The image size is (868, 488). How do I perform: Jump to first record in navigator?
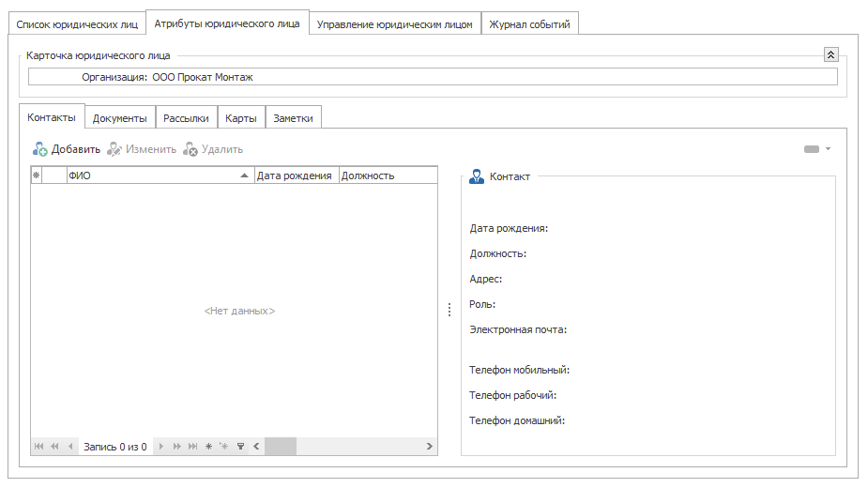coord(38,447)
